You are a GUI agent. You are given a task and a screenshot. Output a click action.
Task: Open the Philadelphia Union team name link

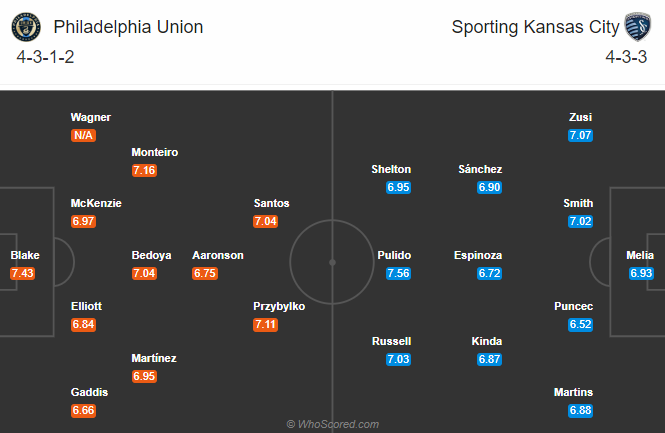tap(128, 27)
